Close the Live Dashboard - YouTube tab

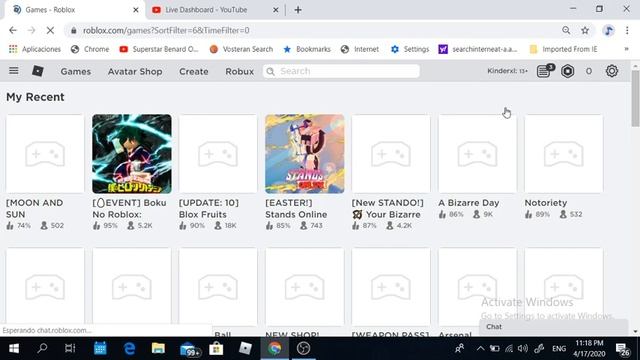click(x=276, y=10)
